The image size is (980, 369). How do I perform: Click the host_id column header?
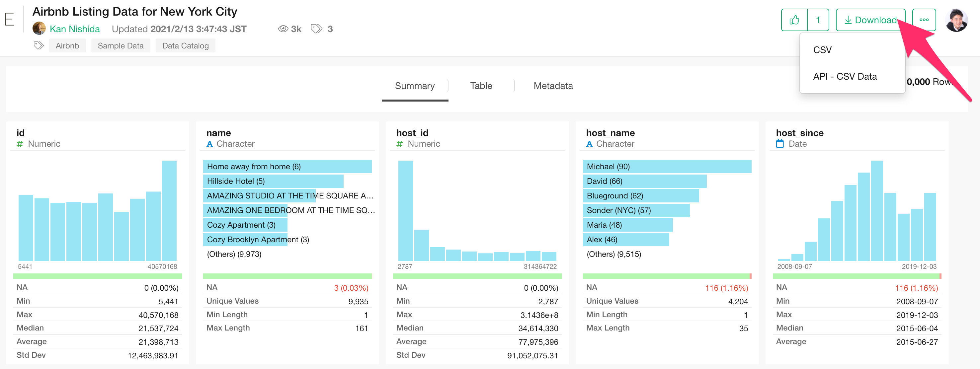click(x=412, y=133)
